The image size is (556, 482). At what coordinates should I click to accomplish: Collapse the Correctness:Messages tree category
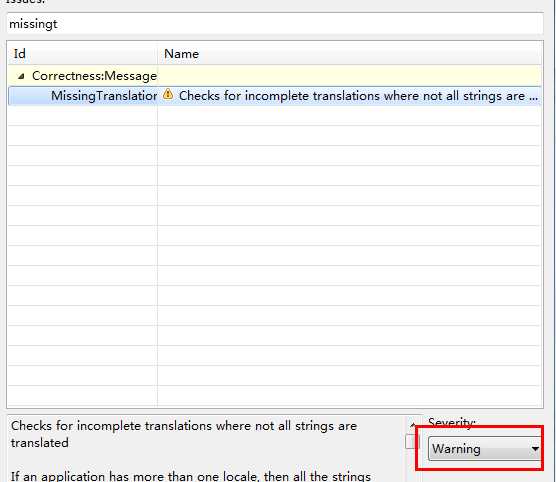pos(21,76)
